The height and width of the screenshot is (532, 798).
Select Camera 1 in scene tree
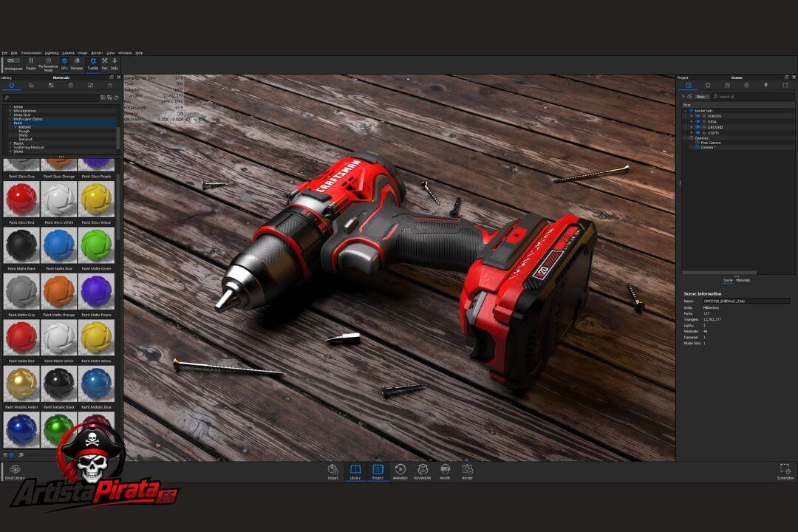tap(708, 147)
